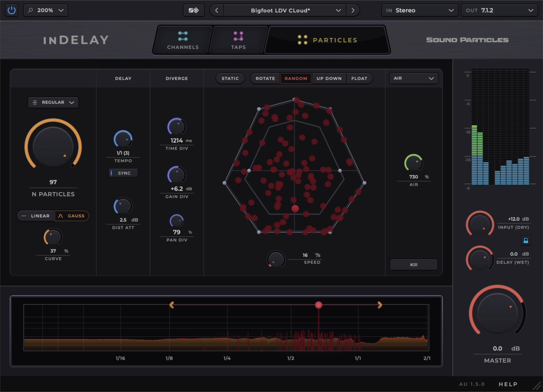Click the randomize dice icon
Image resolution: width=543 pixels, height=392 pixels.
[x=194, y=10]
